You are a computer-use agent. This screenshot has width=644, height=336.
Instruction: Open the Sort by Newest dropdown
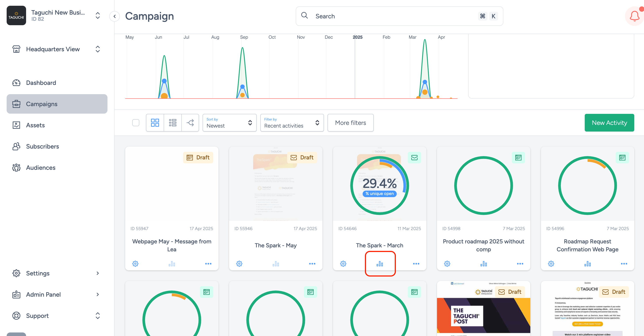coord(230,123)
